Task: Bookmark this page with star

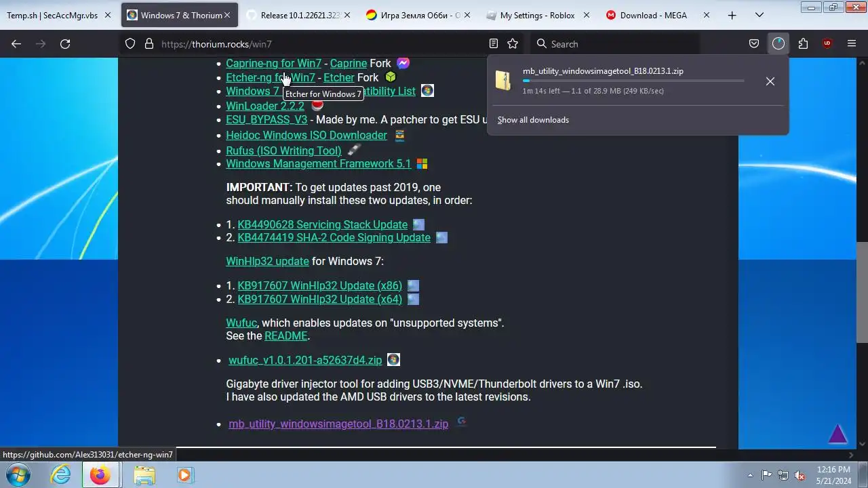Action: [513, 43]
